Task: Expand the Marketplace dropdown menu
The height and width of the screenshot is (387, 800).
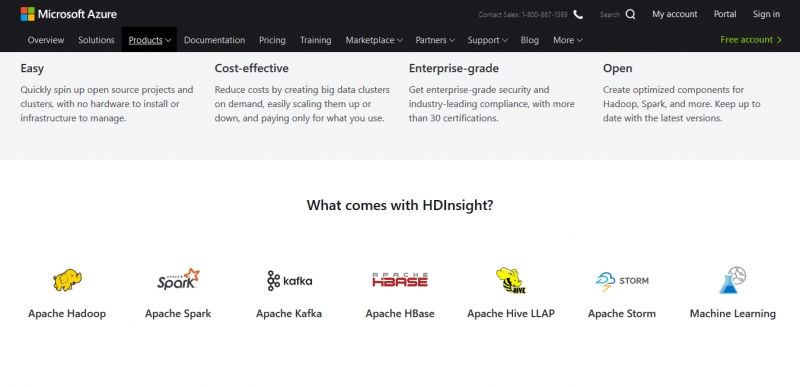Action: (374, 40)
